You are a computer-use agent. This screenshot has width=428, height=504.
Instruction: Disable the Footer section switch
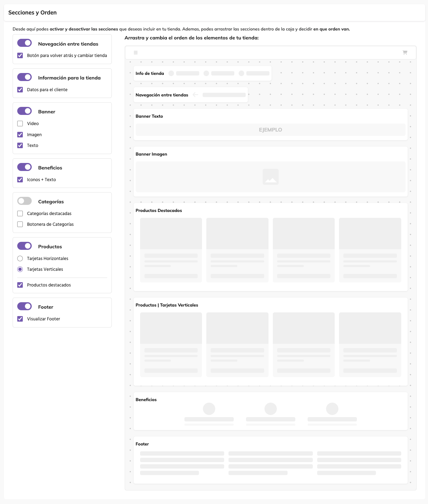point(25,306)
